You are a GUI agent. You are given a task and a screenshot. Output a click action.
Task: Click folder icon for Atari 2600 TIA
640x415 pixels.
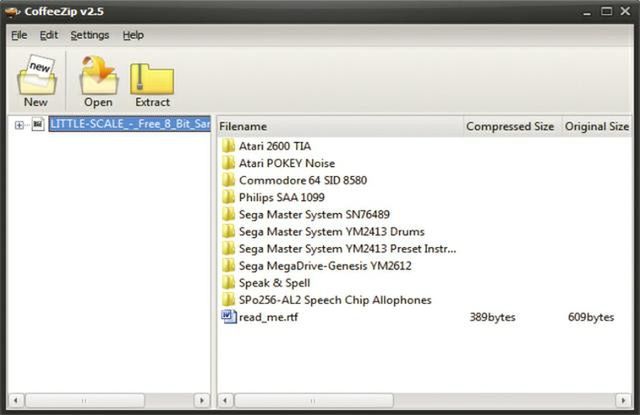tap(229, 146)
